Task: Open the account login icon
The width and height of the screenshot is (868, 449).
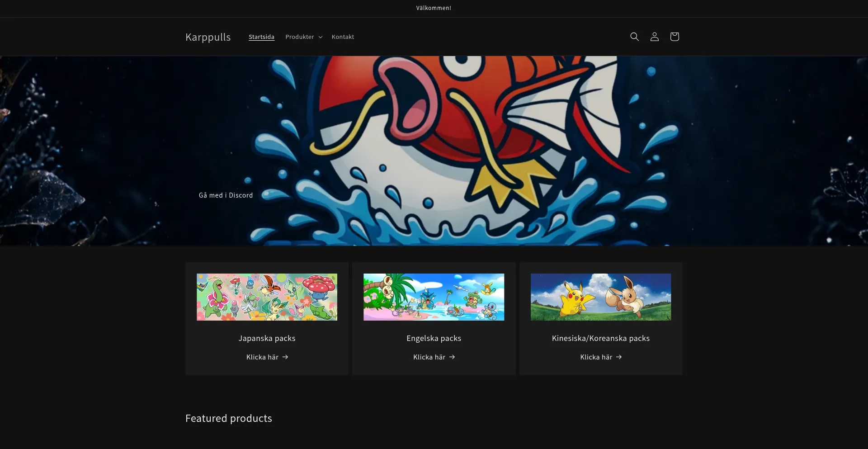Action: pyautogui.click(x=654, y=37)
